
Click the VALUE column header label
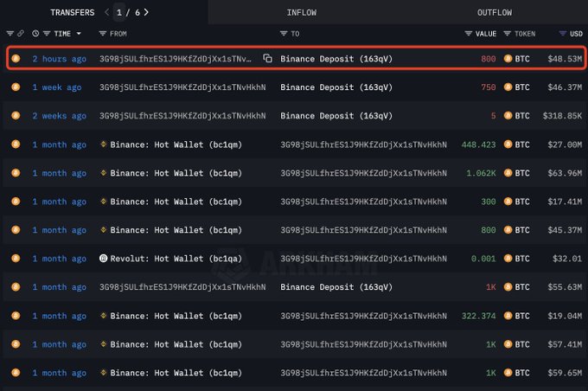point(486,34)
